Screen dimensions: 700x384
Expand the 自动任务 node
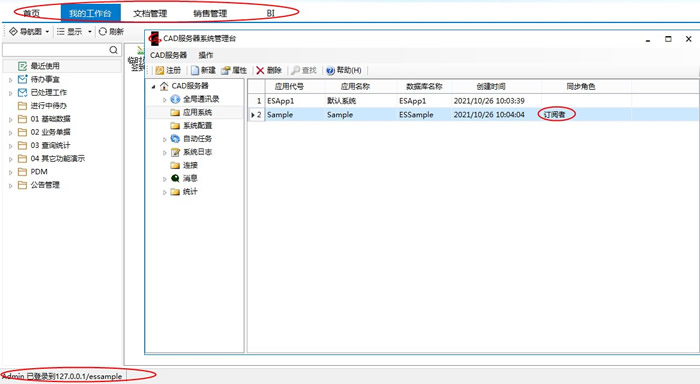[x=165, y=140]
